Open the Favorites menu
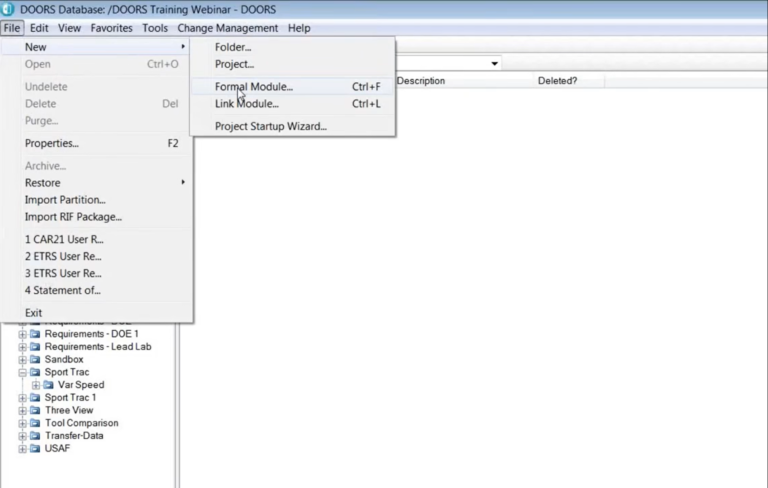This screenshot has width=768, height=488. tap(111, 28)
